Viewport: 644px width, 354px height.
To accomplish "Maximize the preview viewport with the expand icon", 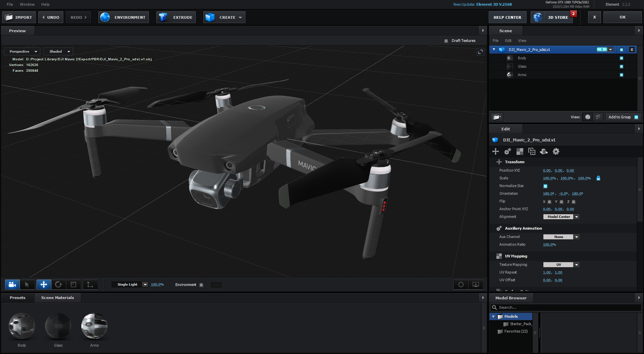I will [x=481, y=52].
